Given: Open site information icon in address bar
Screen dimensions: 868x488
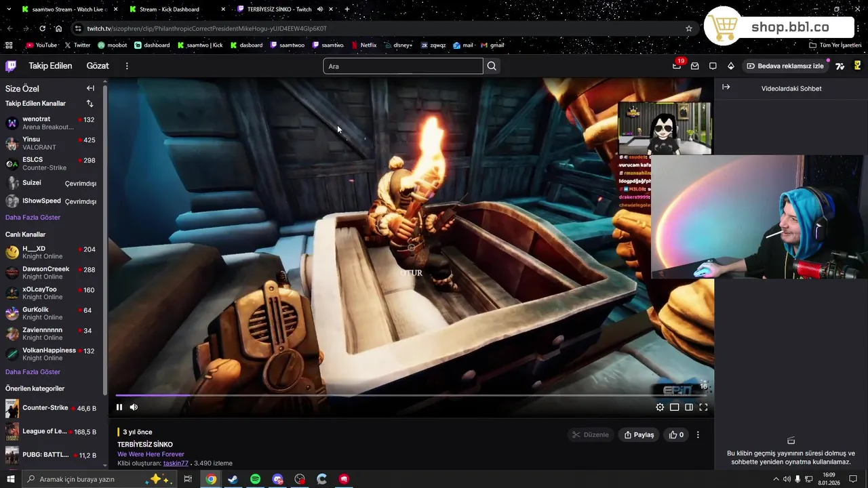Looking at the screenshot, I should pyautogui.click(x=79, y=28).
